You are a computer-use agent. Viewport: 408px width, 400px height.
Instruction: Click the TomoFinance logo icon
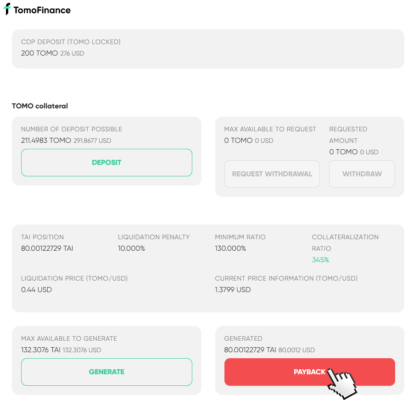(7, 9)
